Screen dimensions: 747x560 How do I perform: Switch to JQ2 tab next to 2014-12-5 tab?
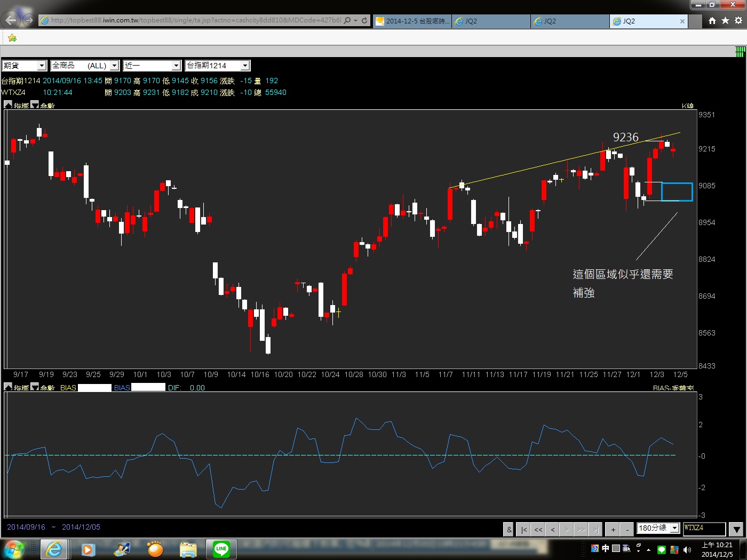(491, 21)
